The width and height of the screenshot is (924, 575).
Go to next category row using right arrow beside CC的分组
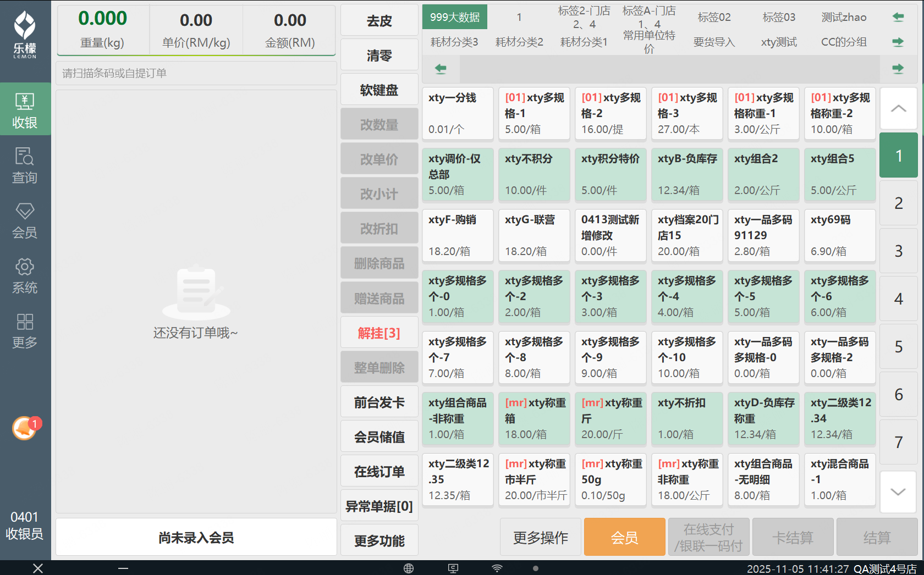point(898,42)
